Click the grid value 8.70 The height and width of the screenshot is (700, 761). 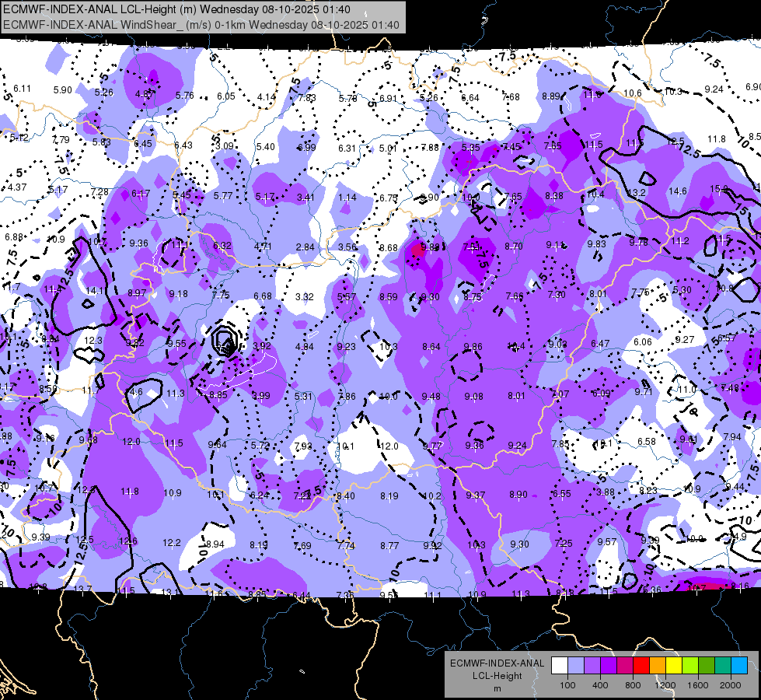click(x=514, y=247)
